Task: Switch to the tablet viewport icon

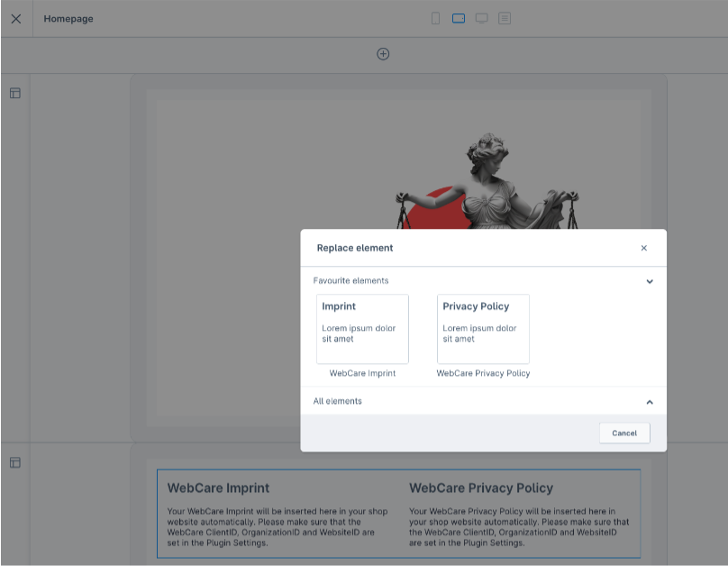Action: tap(458, 17)
